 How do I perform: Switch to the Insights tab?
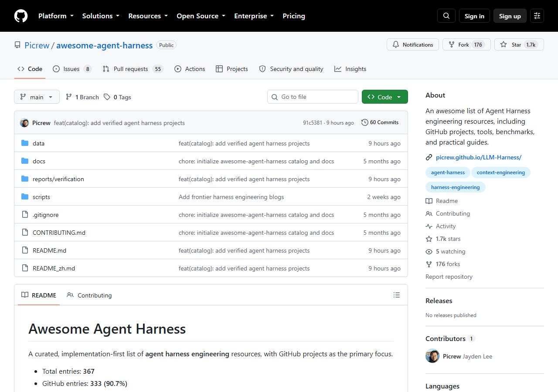point(350,69)
